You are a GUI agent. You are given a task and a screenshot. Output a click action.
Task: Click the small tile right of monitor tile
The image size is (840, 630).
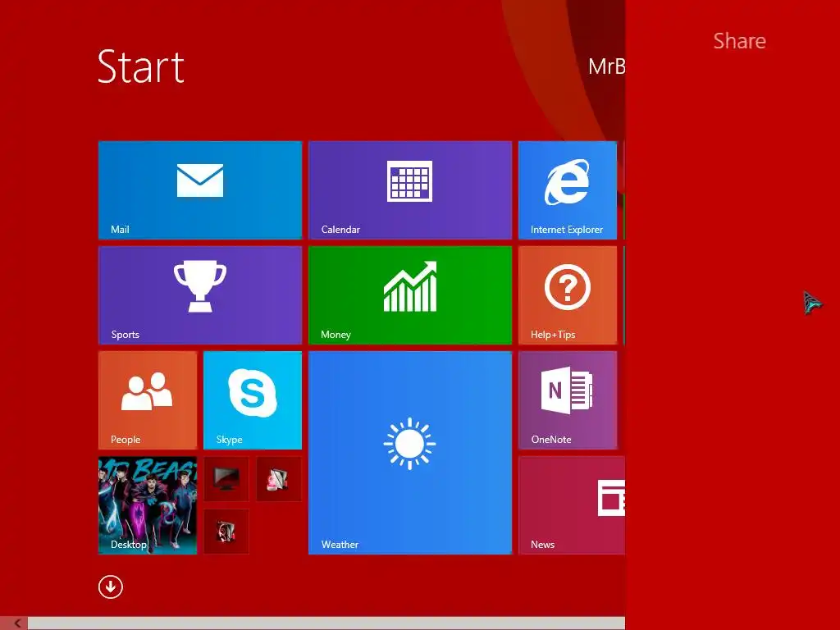[x=279, y=479]
